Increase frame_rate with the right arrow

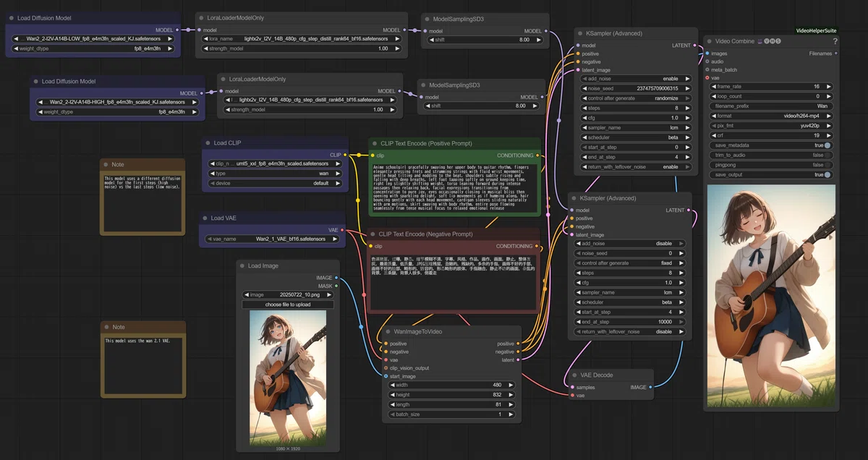pos(829,86)
